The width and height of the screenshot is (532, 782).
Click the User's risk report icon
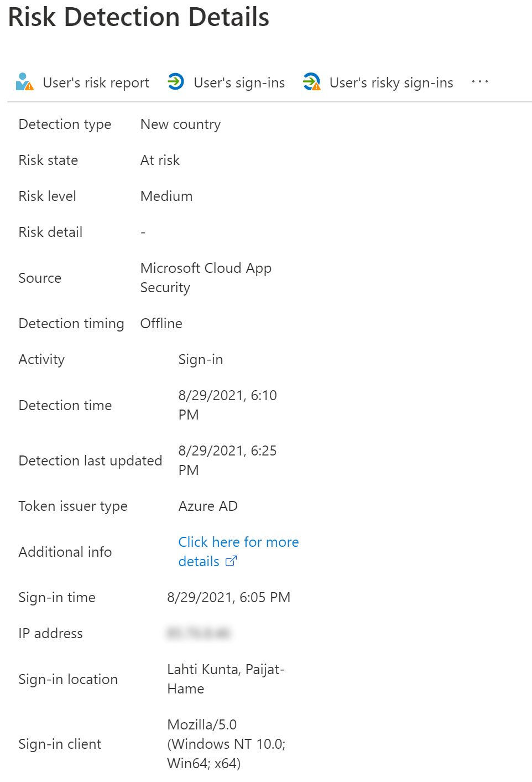25,82
